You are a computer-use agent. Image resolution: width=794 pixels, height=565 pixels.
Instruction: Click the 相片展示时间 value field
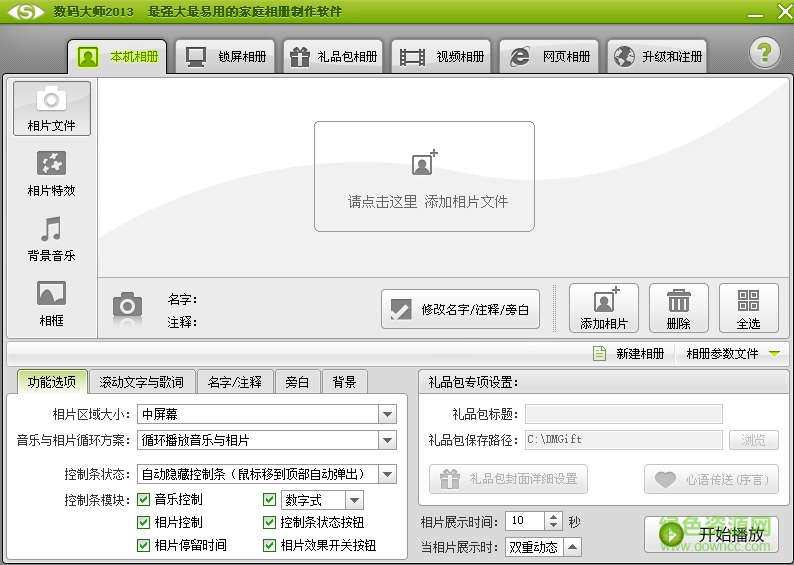[526, 521]
